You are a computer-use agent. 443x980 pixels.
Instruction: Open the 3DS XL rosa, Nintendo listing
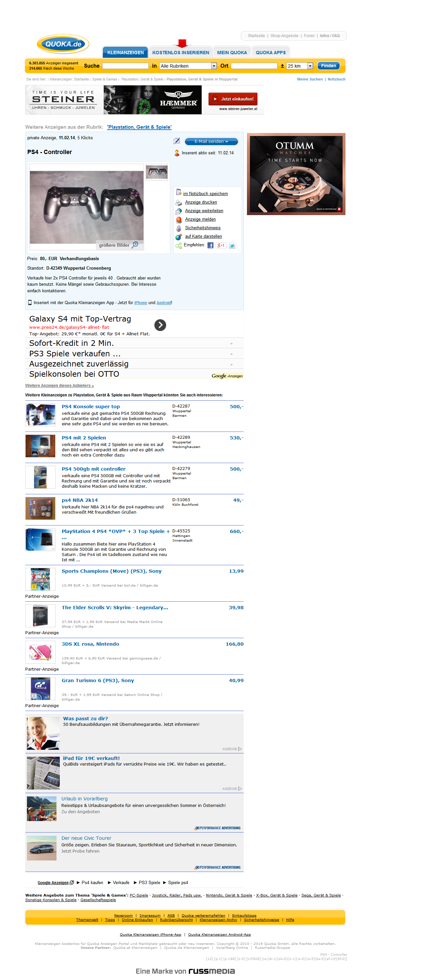click(x=91, y=644)
